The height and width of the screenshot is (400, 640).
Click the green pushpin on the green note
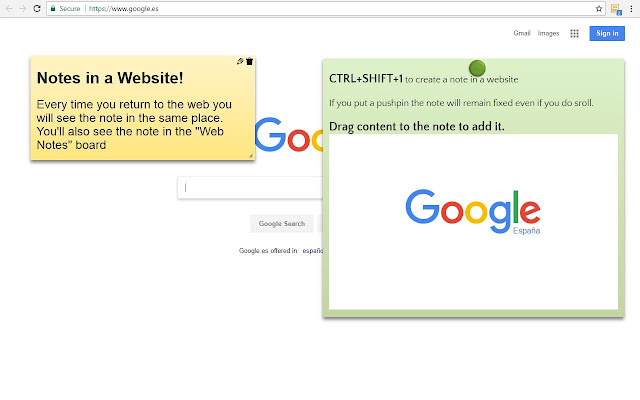(477, 68)
